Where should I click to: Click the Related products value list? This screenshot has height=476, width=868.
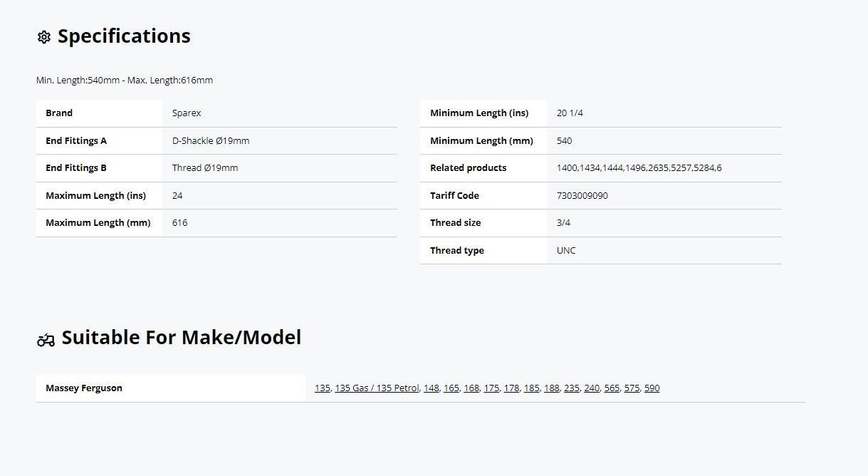[x=639, y=168]
